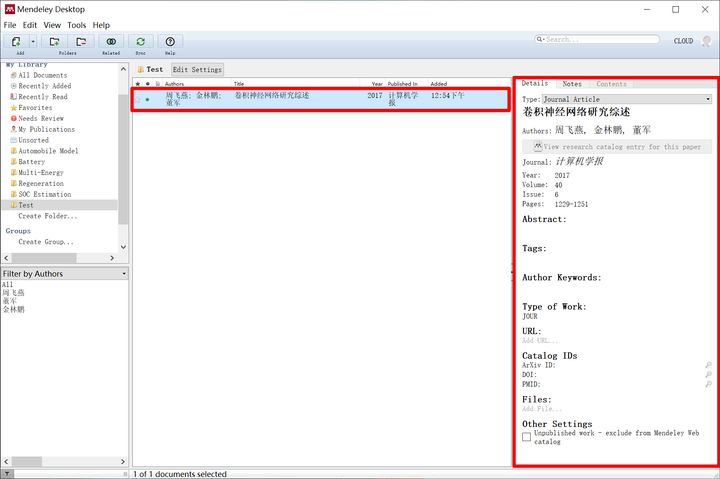Click the magnifier icon in search box

coord(540,39)
